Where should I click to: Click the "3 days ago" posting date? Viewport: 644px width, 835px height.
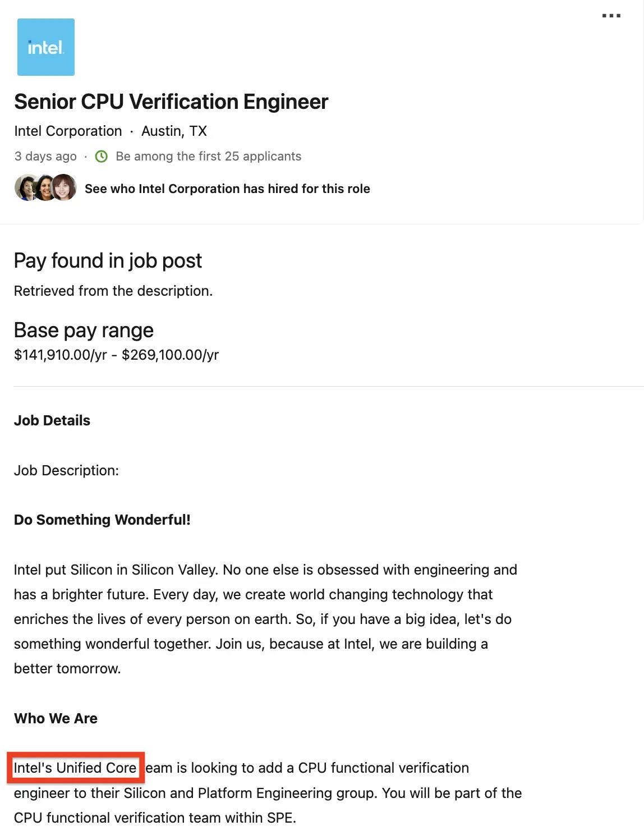click(x=45, y=157)
